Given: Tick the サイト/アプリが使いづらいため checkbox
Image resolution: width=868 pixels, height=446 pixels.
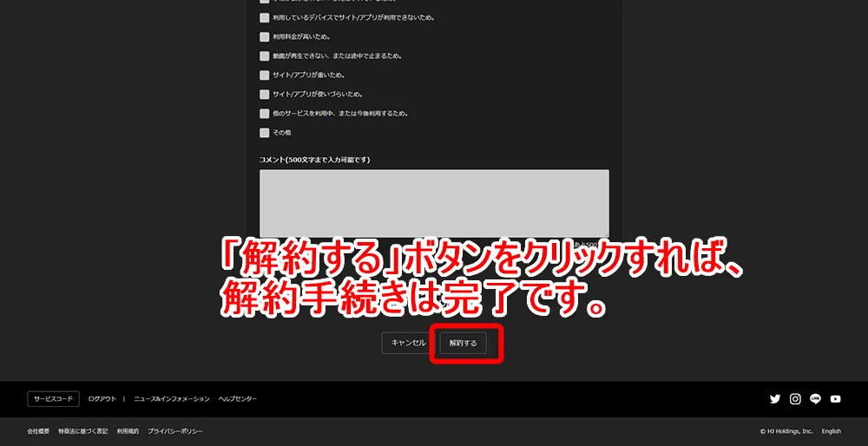Looking at the screenshot, I should (265, 94).
